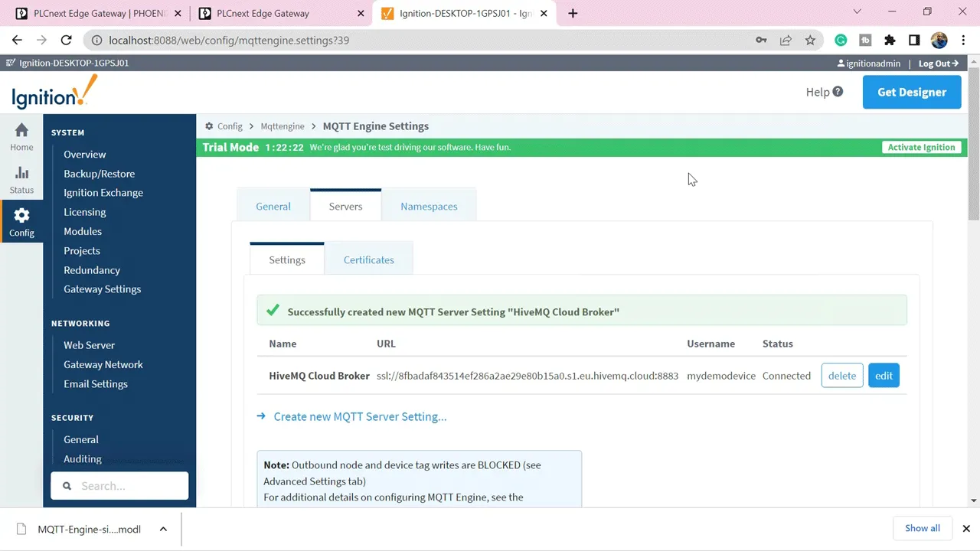Close the second PLCnext Edge Gateway tab
This screenshot has width=980, height=551.
coord(360,13)
